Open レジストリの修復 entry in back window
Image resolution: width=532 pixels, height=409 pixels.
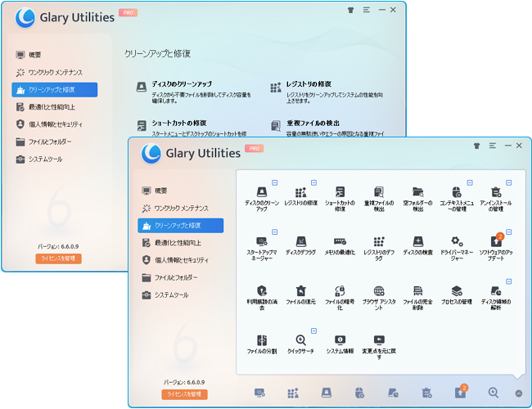327,92
